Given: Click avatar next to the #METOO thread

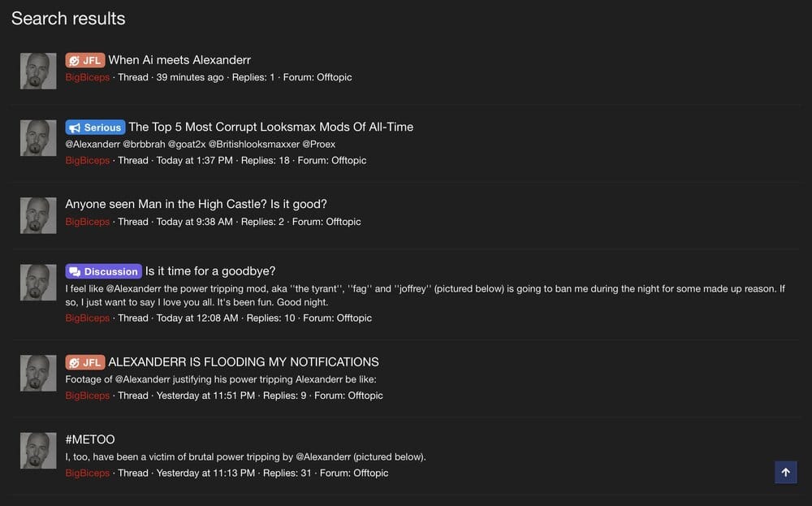Looking at the screenshot, I should click(38, 451).
